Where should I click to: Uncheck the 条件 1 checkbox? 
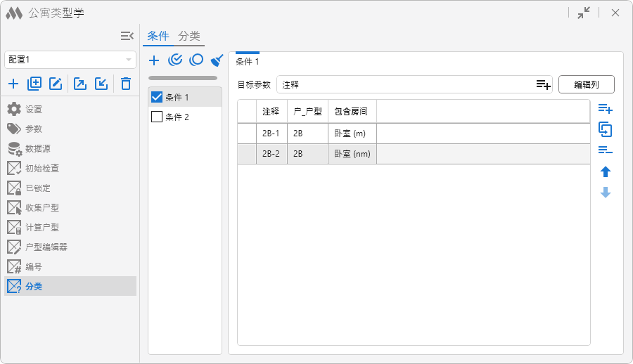click(157, 97)
